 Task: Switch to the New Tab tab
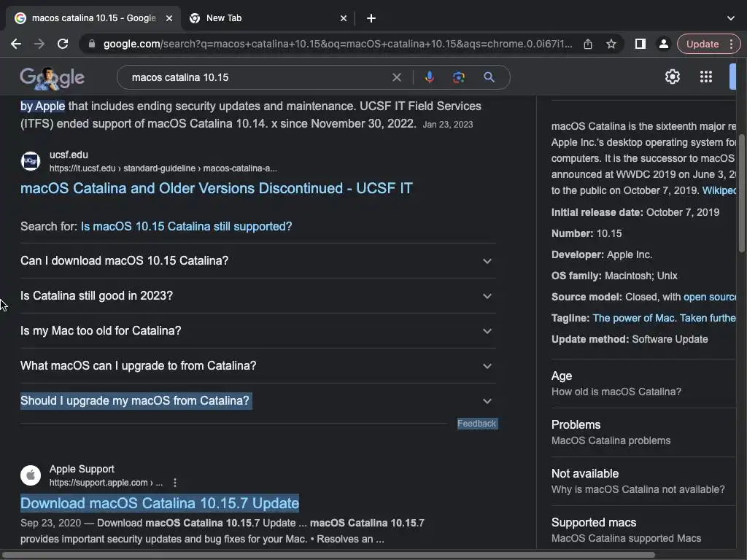click(x=263, y=17)
